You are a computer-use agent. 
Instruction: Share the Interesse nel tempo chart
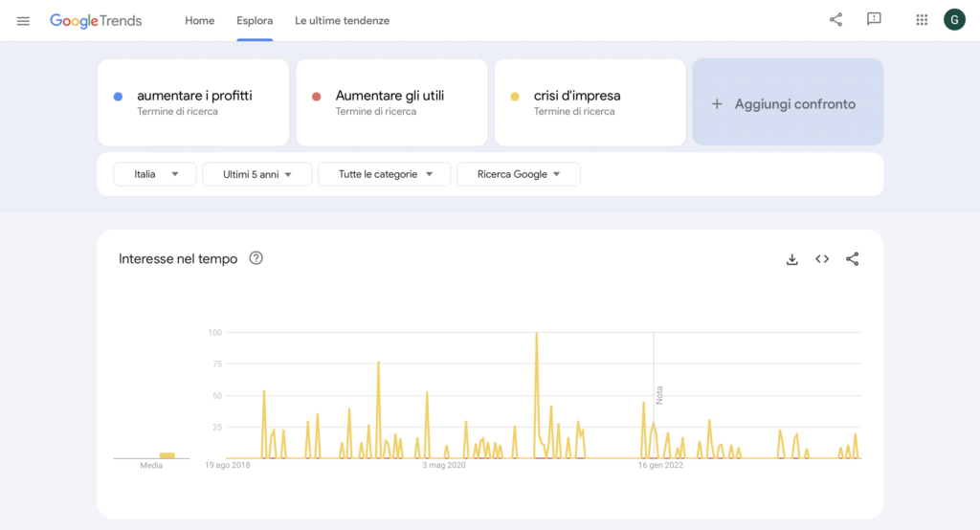[x=853, y=259]
